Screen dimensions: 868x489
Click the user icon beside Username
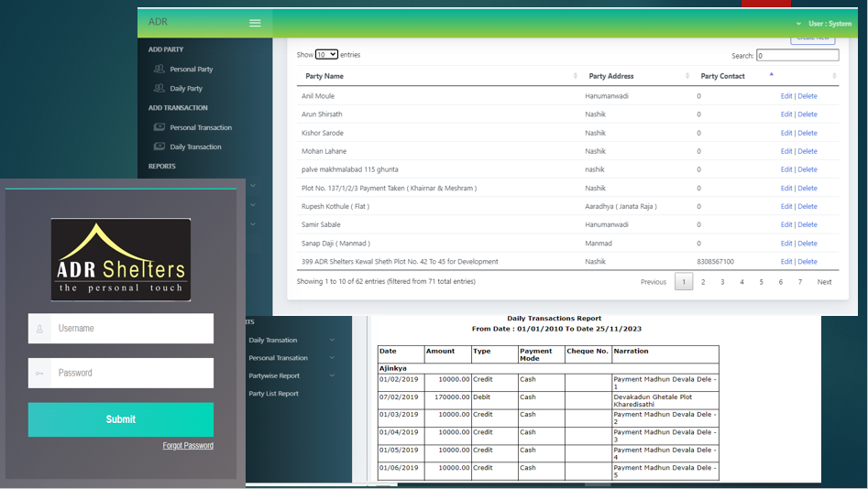click(39, 329)
